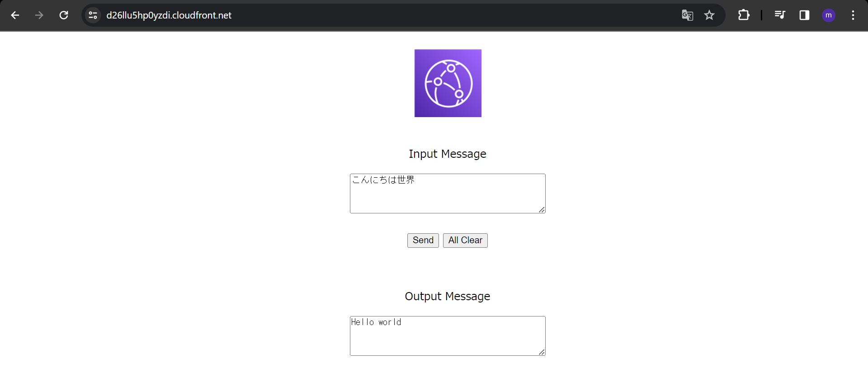Toggle the browser side panel icon
This screenshot has height=373, width=868.
point(804,15)
